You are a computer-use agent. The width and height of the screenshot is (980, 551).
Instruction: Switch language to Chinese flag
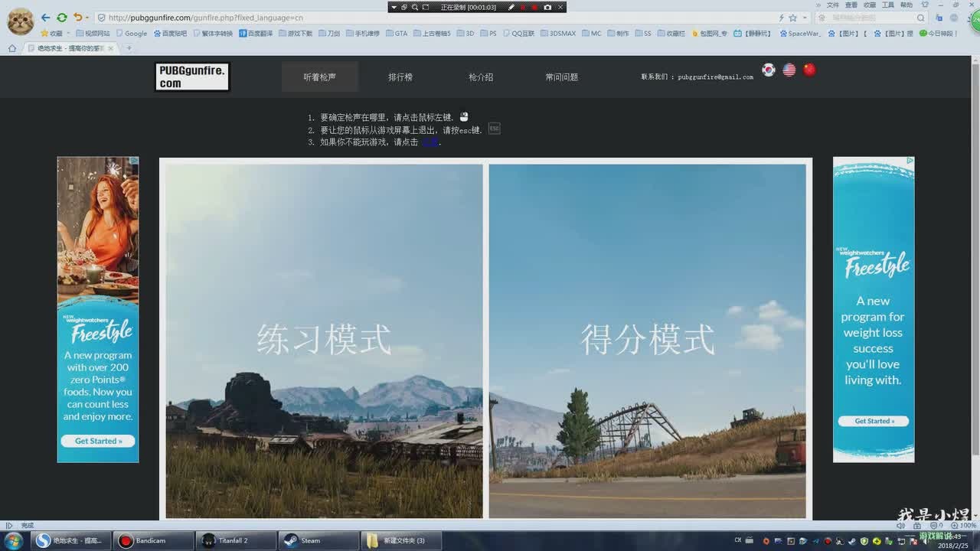[809, 70]
